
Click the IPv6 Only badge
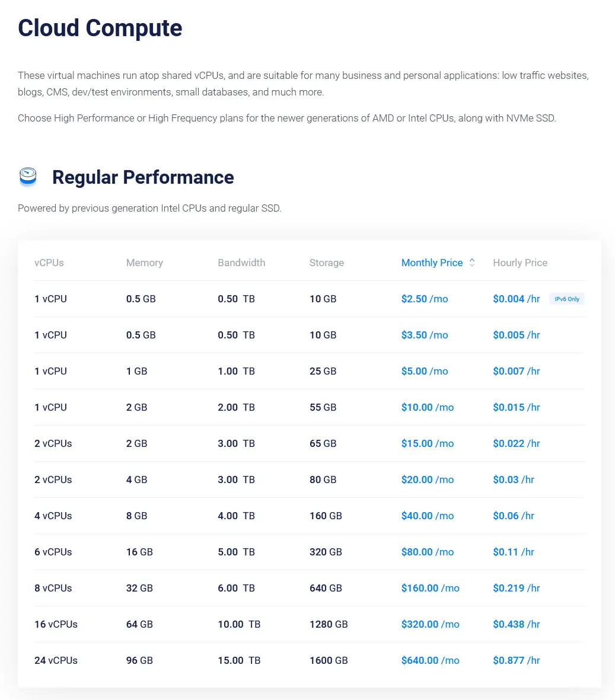[566, 299]
